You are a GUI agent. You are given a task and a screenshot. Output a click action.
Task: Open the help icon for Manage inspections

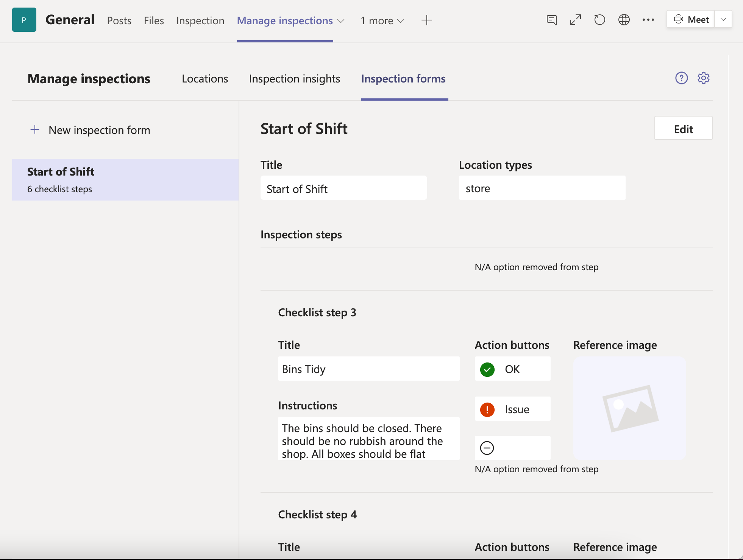pyautogui.click(x=682, y=78)
